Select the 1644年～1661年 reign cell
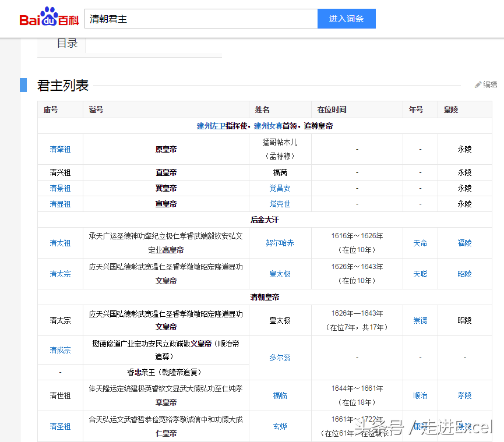Image resolution: width=504 pixels, height=442 pixels. click(x=357, y=395)
